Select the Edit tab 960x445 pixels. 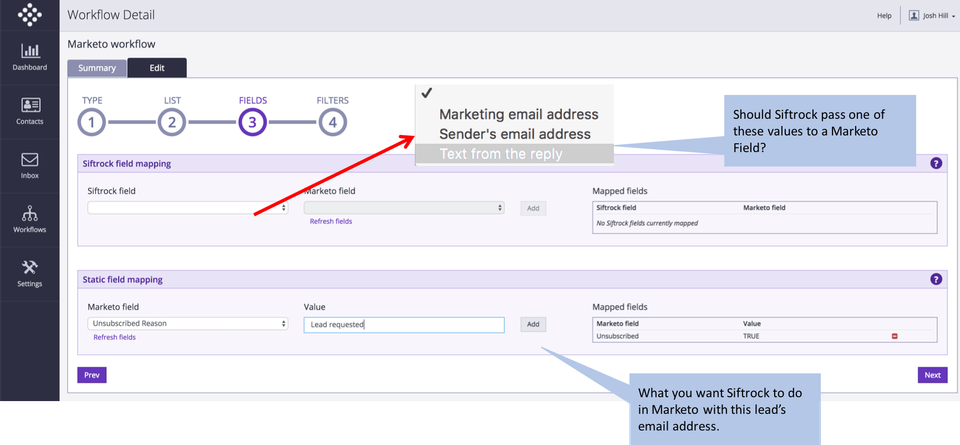157,68
